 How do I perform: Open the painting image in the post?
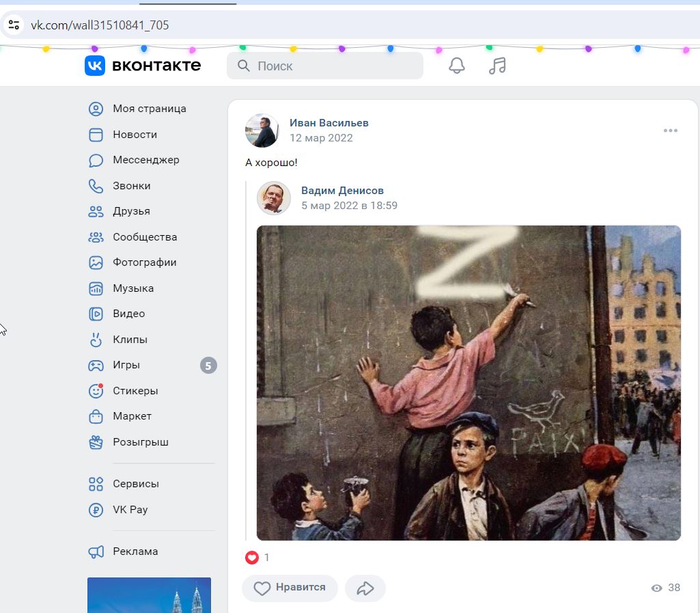468,383
